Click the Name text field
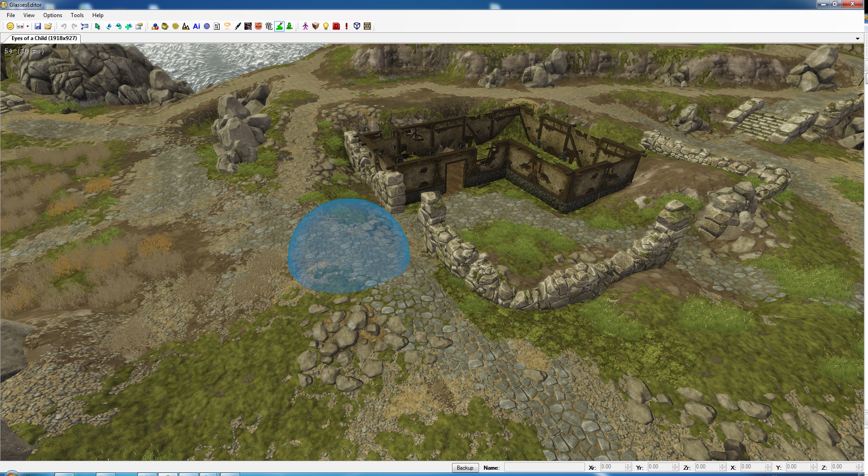 point(544,467)
